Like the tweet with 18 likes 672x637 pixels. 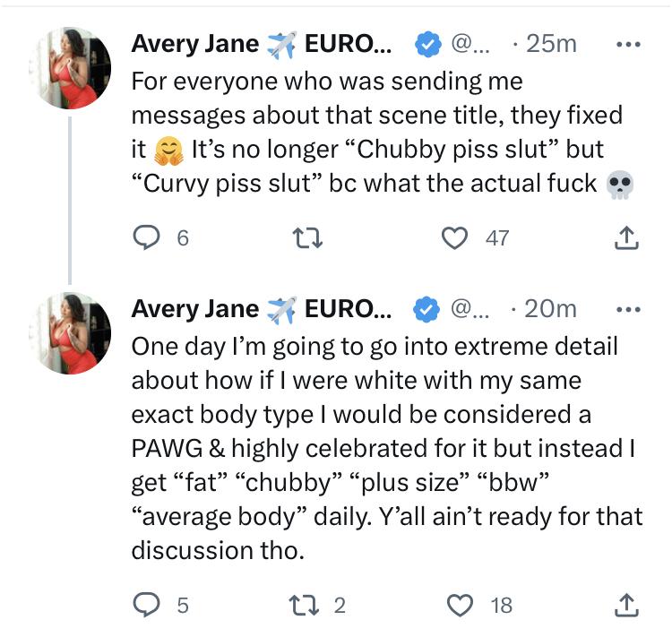pos(460,607)
